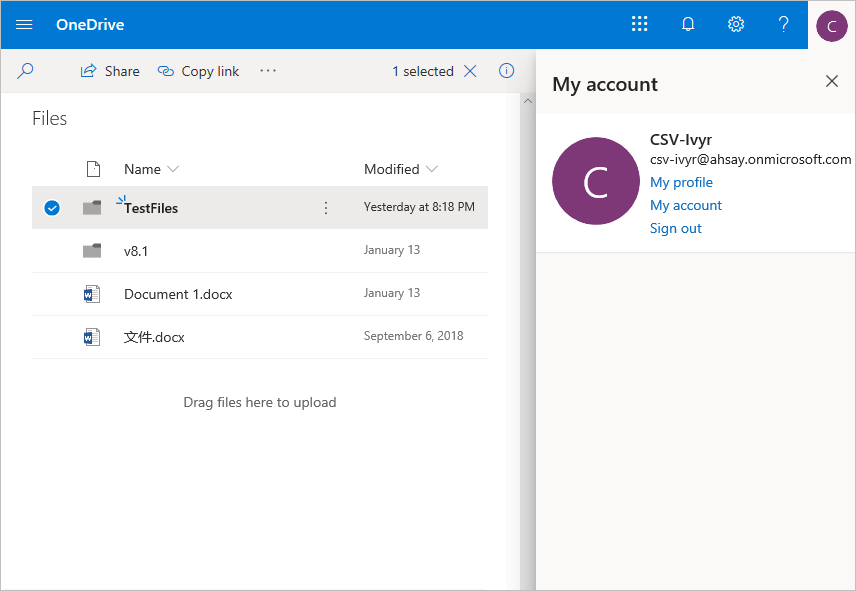Click the Sign out link
856x591 pixels.
[676, 228]
